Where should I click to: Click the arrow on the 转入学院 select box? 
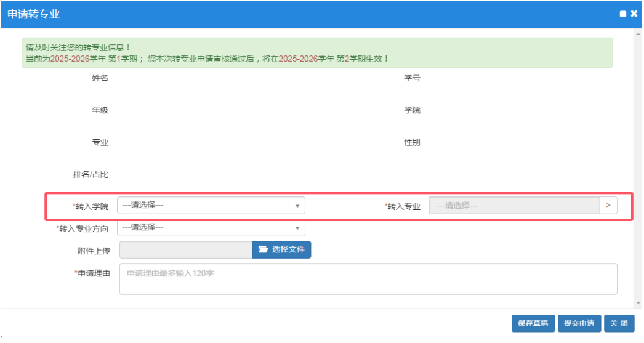click(297, 206)
